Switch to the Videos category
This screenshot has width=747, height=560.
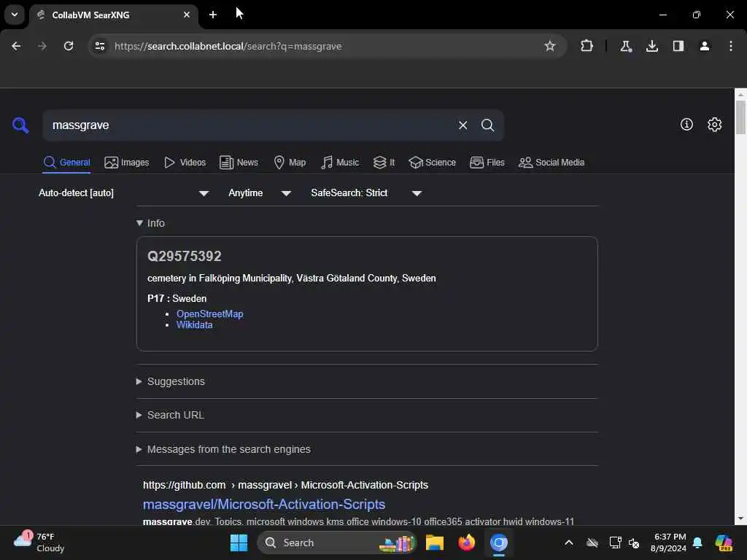click(185, 163)
